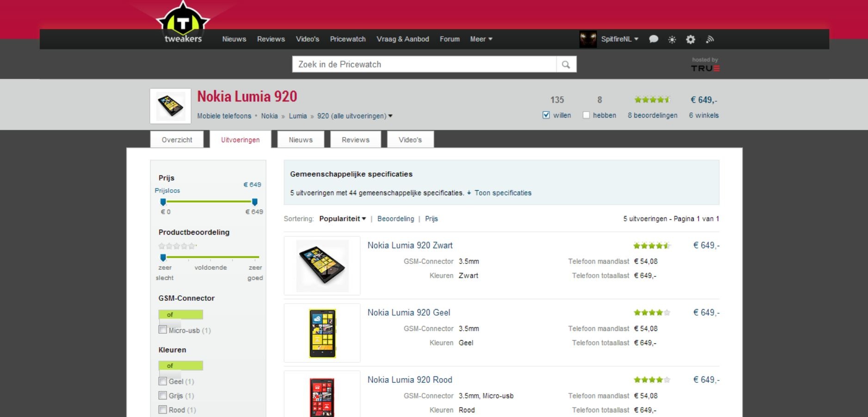Expand the '920 (alle uitvoeringen)' dropdown
The image size is (868, 417).
pyautogui.click(x=355, y=116)
